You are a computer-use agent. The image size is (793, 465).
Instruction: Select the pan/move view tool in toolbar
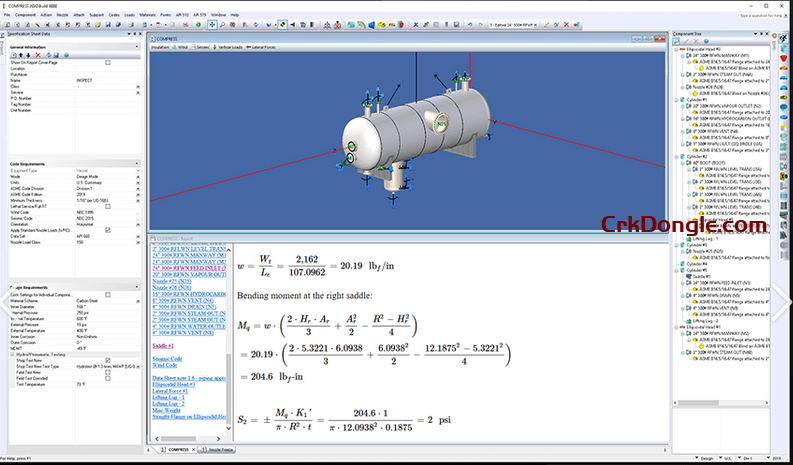pos(212,24)
